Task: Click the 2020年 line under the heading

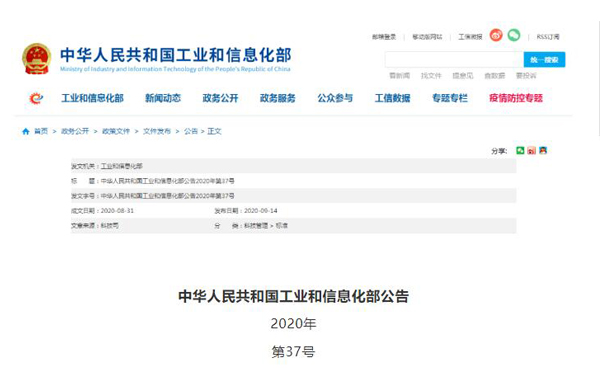Action: pos(293,324)
